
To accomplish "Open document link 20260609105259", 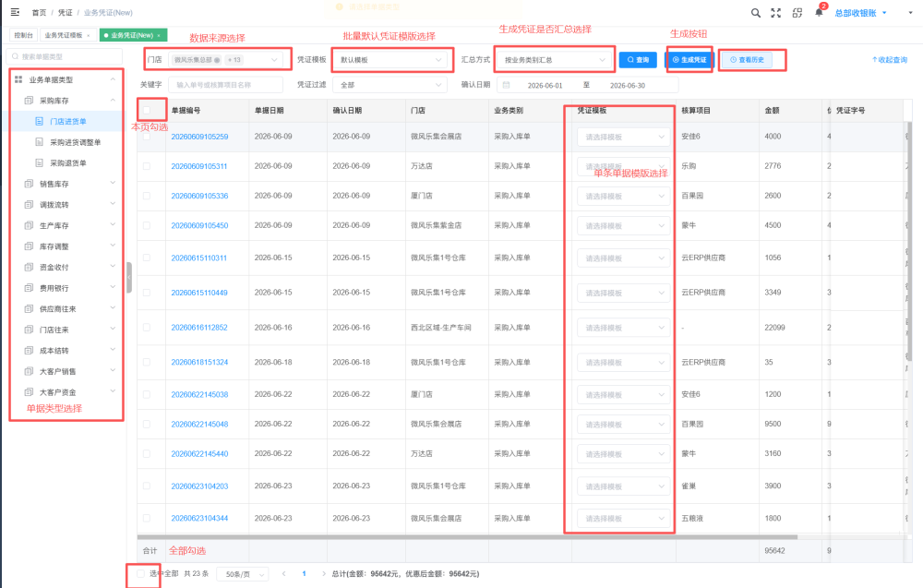I will point(199,137).
